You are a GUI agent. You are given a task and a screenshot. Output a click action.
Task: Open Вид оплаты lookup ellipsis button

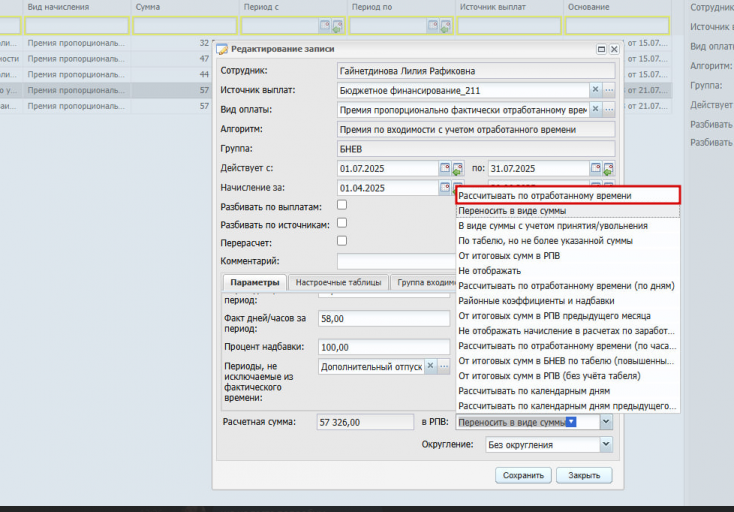point(609,110)
